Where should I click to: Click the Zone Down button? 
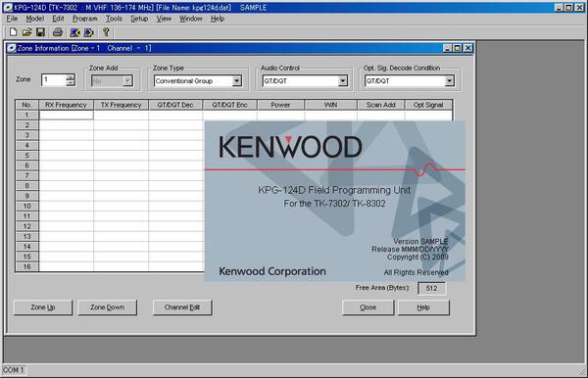point(107,307)
